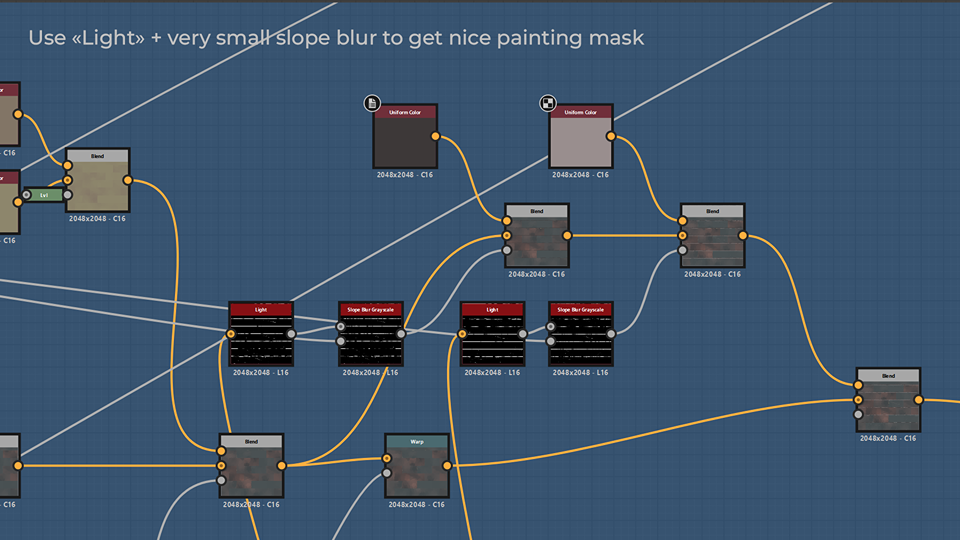Click output pin of the Slope Blur between Lights
This screenshot has width=960, height=540.
tap(401, 334)
